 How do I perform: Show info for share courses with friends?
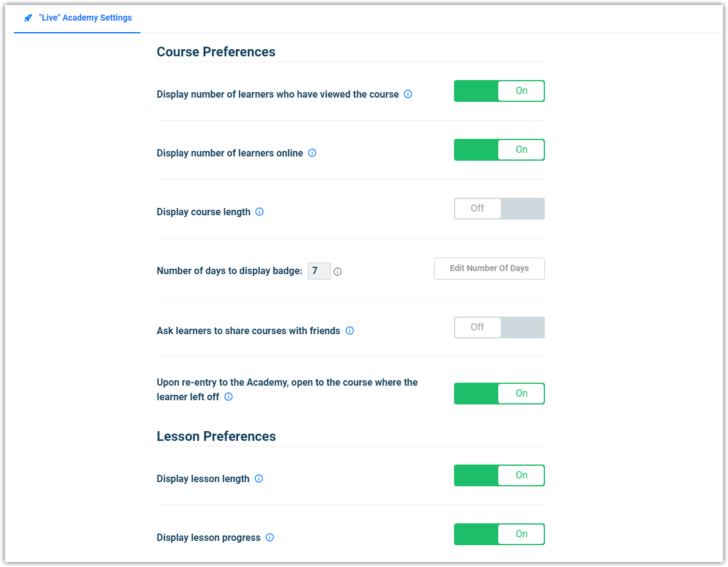click(350, 330)
